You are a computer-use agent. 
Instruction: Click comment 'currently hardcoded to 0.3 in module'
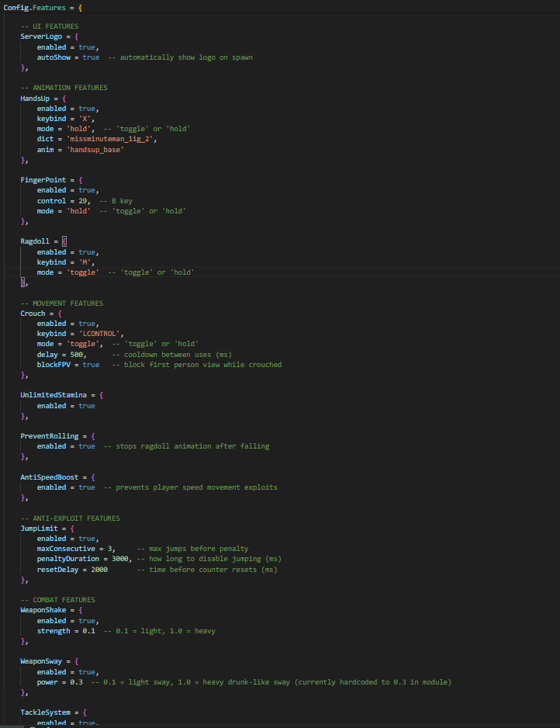[x=373, y=682]
